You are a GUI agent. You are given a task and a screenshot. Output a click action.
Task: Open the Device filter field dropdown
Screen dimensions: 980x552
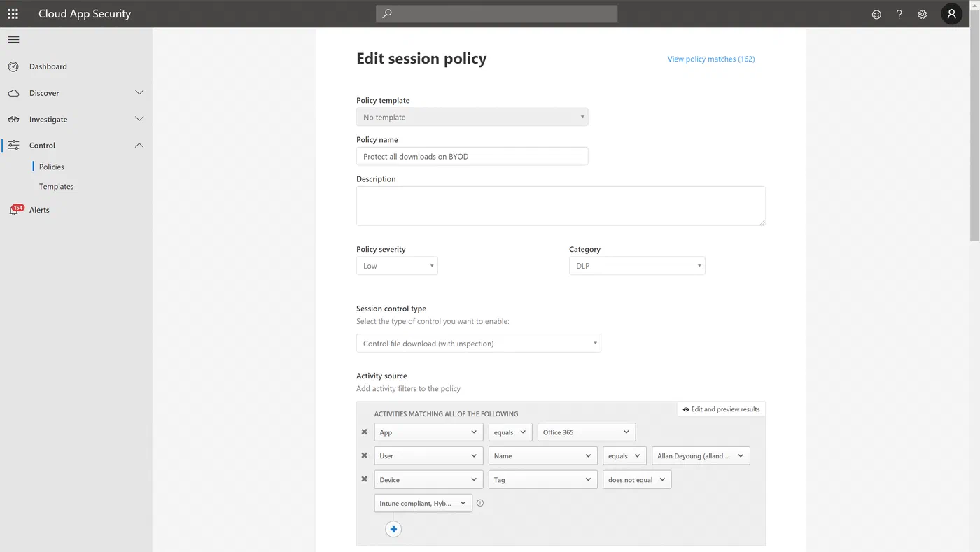[428, 479]
